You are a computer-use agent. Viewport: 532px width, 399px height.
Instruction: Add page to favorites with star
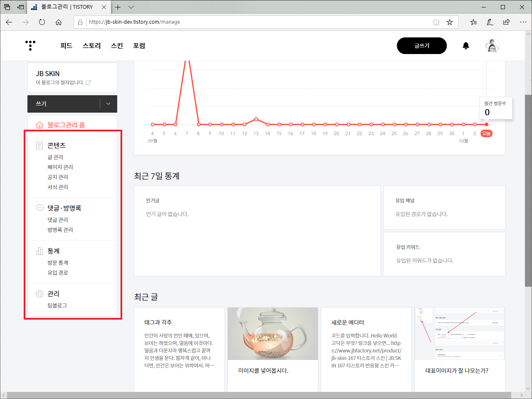click(450, 22)
